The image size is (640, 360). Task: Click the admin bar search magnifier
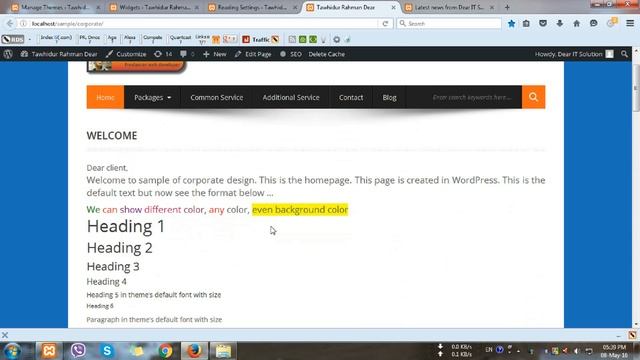coord(624,54)
